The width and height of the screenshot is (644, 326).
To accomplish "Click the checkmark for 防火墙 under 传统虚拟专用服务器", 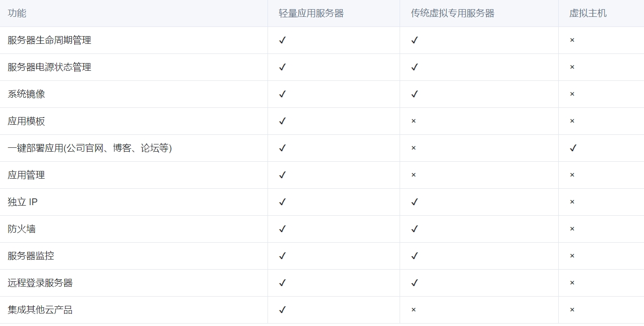I will [415, 229].
